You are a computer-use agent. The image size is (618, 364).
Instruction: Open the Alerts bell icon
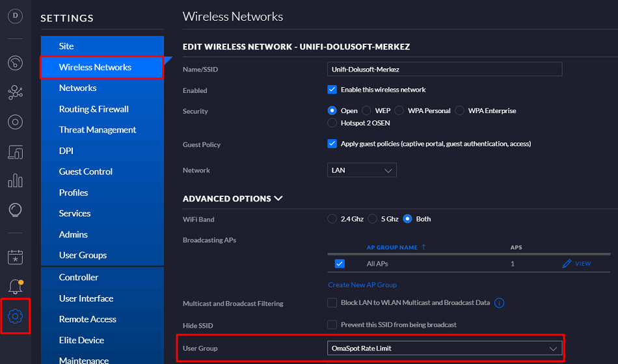point(16,287)
